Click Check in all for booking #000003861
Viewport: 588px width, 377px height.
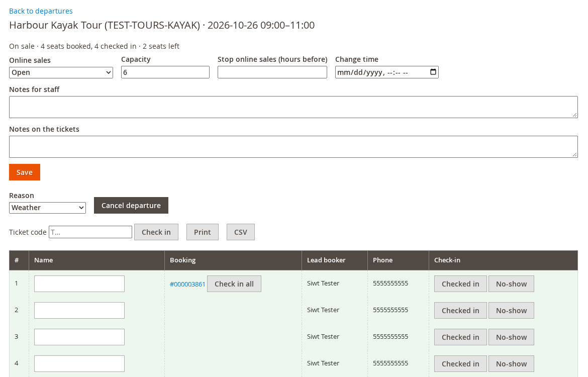tap(234, 284)
